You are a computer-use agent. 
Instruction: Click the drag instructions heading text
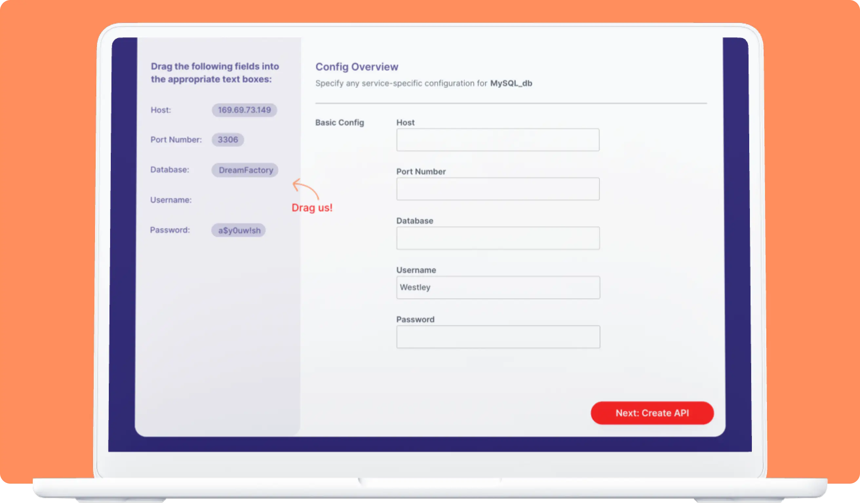(215, 73)
